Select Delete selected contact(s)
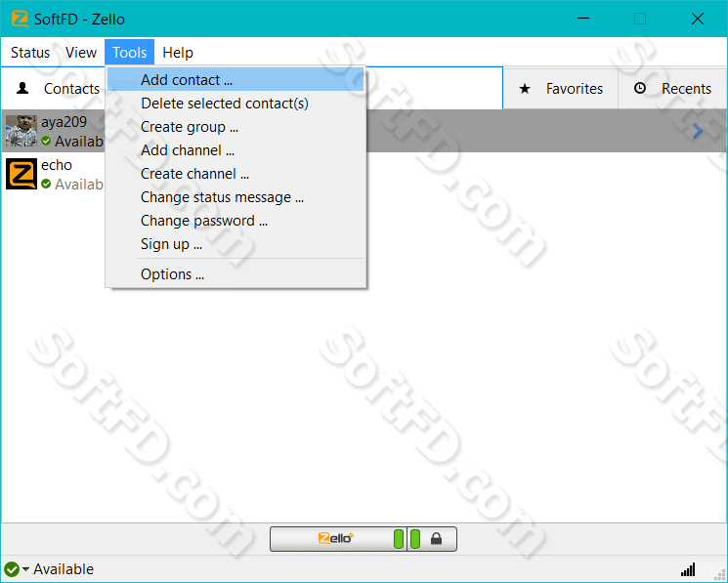Screen dimensions: 728x583 click(x=236, y=103)
